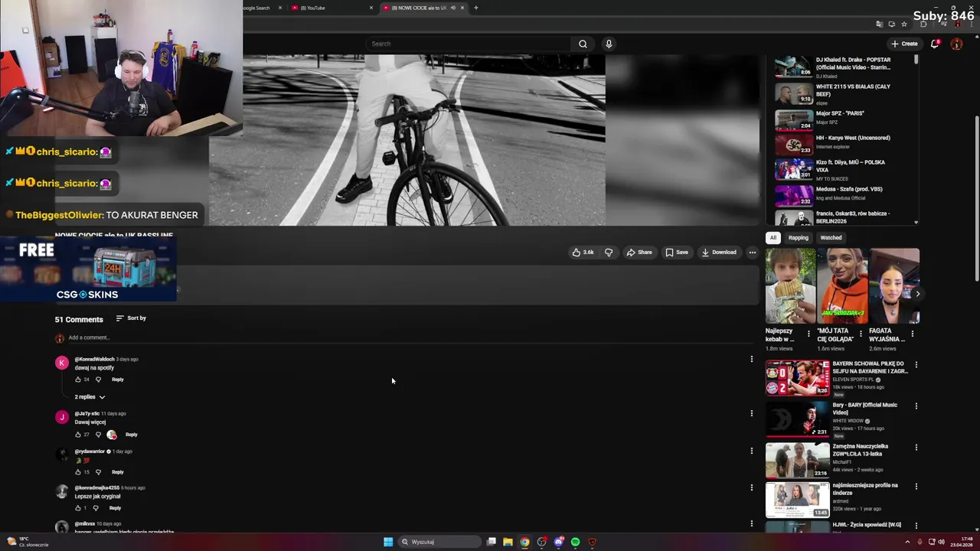Image resolution: width=980 pixels, height=551 pixels.
Task: Open options for BAYERN SCHOWAŁ PIŁKĘ video
Action: (x=916, y=365)
